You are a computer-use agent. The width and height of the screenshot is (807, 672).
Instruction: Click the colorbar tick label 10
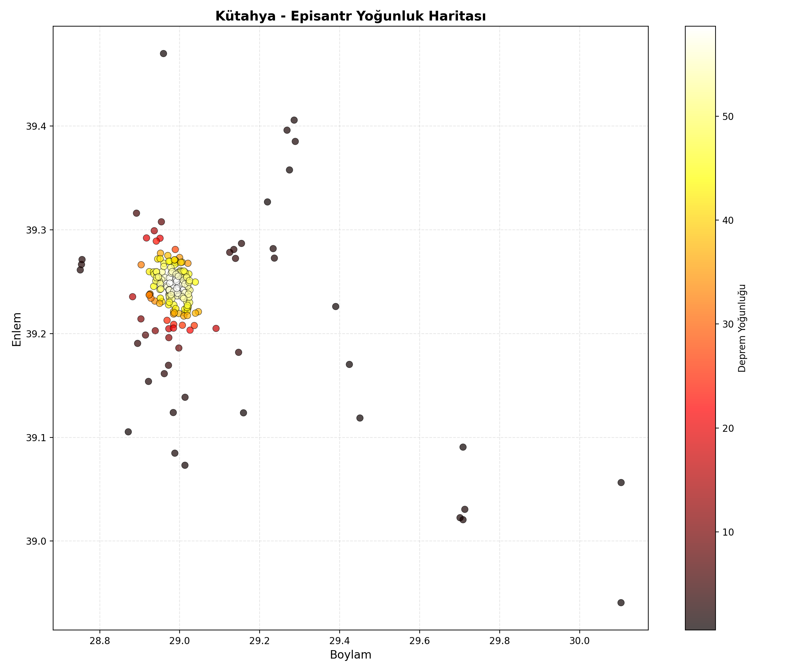pos(728,532)
